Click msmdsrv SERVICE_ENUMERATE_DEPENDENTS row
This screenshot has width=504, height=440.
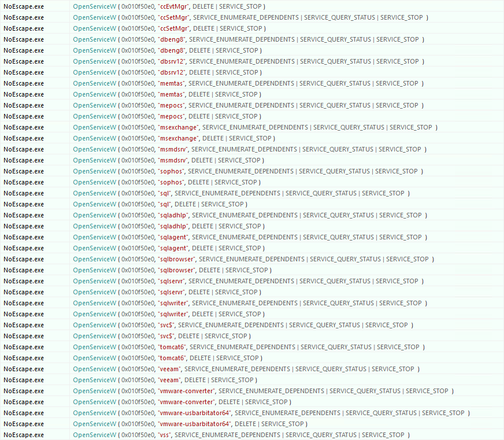(x=252, y=149)
